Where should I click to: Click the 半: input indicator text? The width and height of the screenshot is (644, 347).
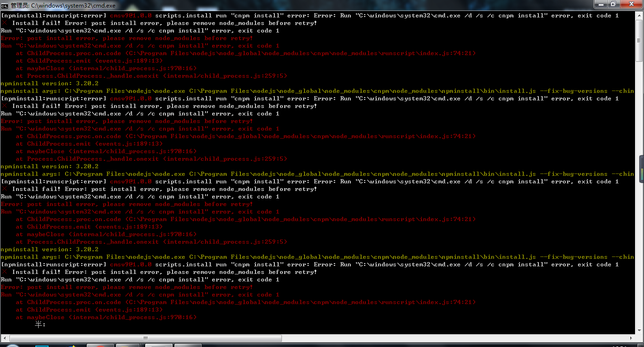40,324
